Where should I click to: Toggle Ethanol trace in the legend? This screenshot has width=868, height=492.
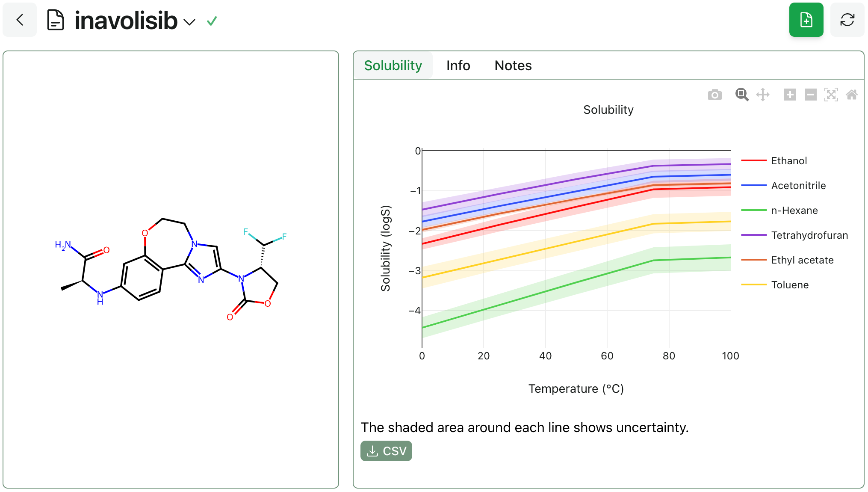(x=788, y=161)
